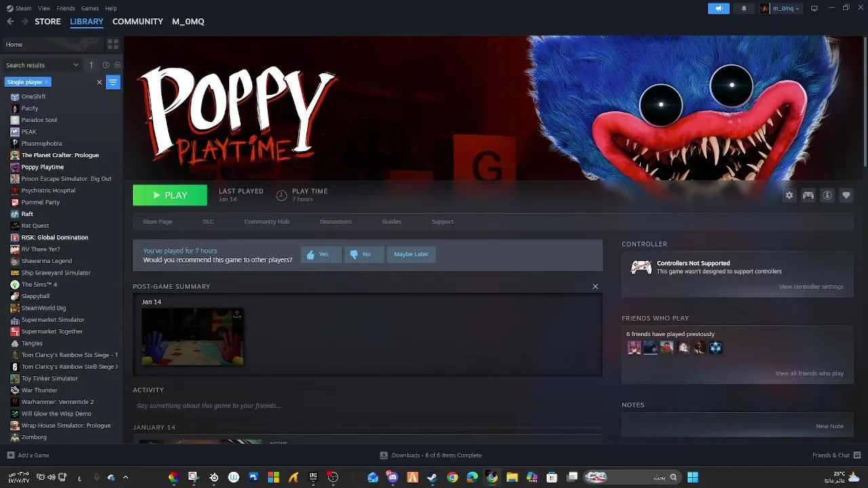Open the Discussions link
This screenshot has width=868, height=488.
pos(336,222)
